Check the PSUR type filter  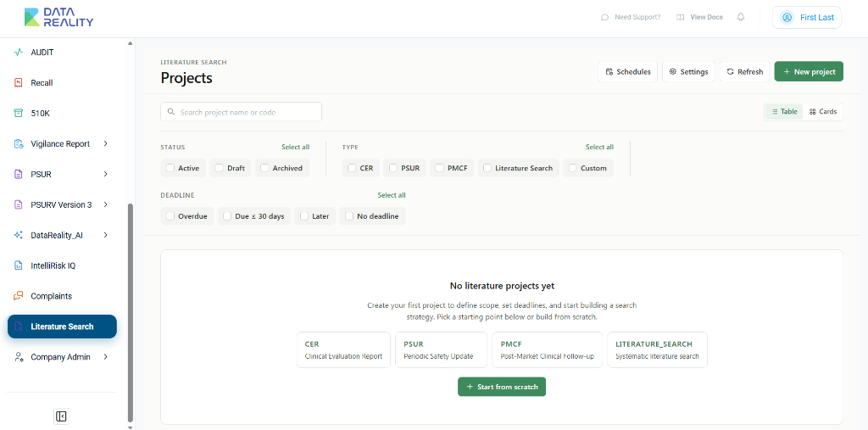(393, 168)
